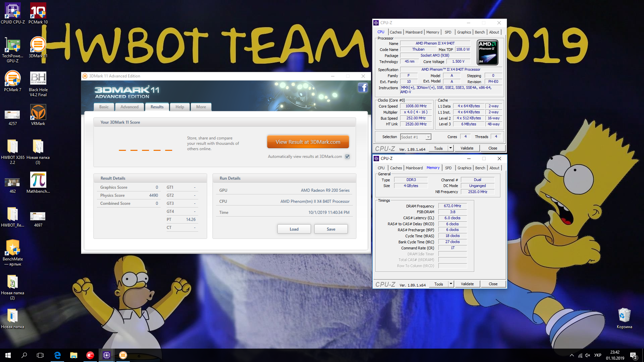Open Bench tab in upper CPU-Z window
This screenshot has height=362, width=644.
(x=480, y=32)
